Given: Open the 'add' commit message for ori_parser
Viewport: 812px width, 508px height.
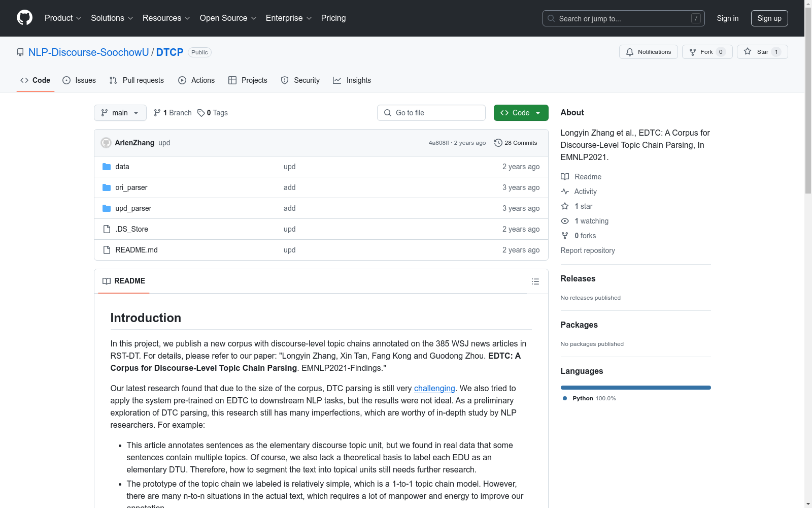Looking at the screenshot, I should pyautogui.click(x=290, y=187).
